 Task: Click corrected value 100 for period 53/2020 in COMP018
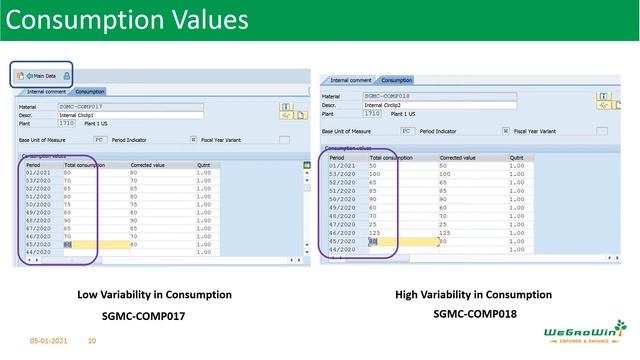(x=473, y=174)
